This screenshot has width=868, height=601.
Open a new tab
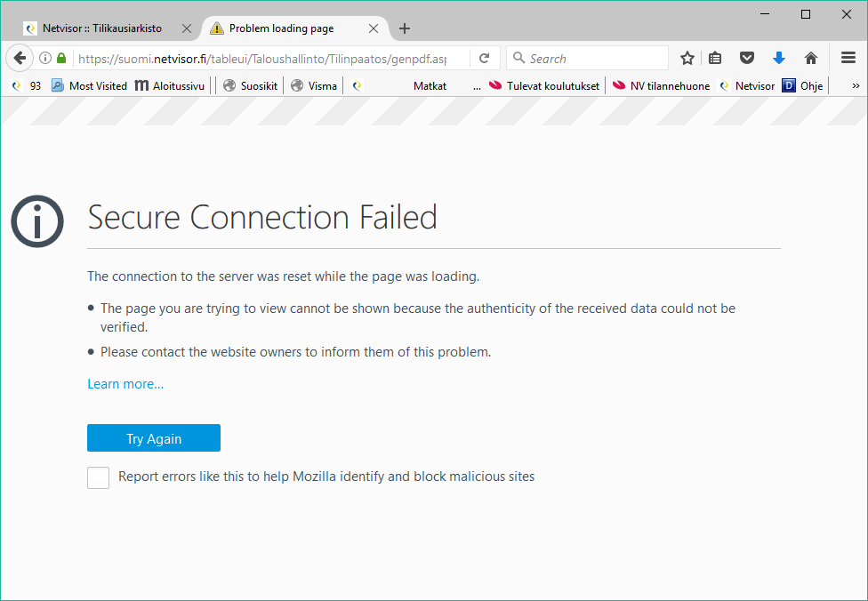[x=405, y=28]
